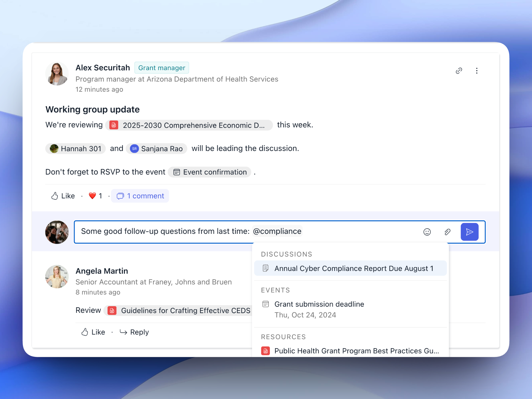The height and width of the screenshot is (399, 532).
Task: Send the comment with the arrow button
Action: [469, 232]
